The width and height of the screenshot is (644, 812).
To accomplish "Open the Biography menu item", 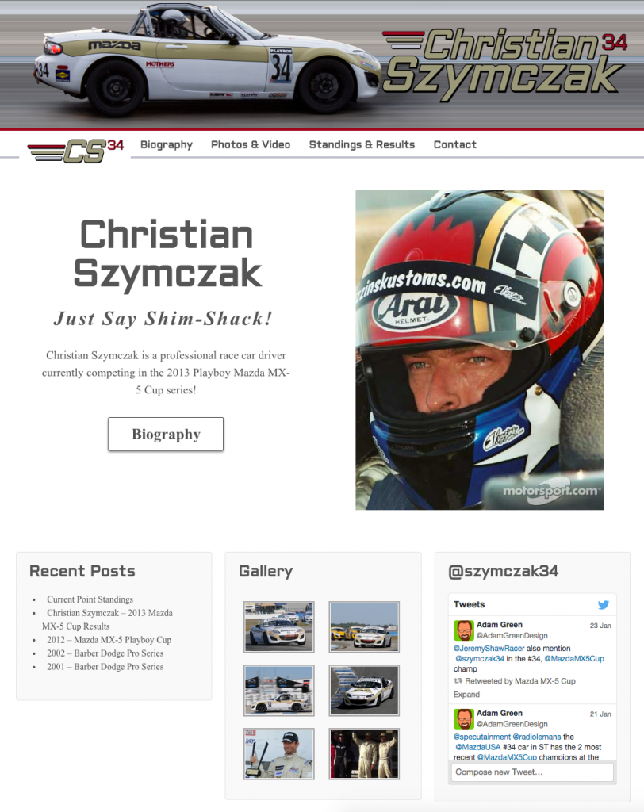I will [x=167, y=144].
